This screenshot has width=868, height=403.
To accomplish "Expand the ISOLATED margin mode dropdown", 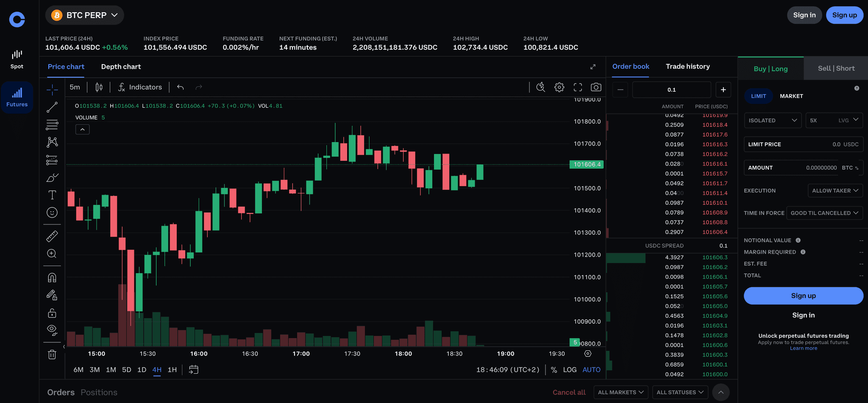I will (x=772, y=120).
